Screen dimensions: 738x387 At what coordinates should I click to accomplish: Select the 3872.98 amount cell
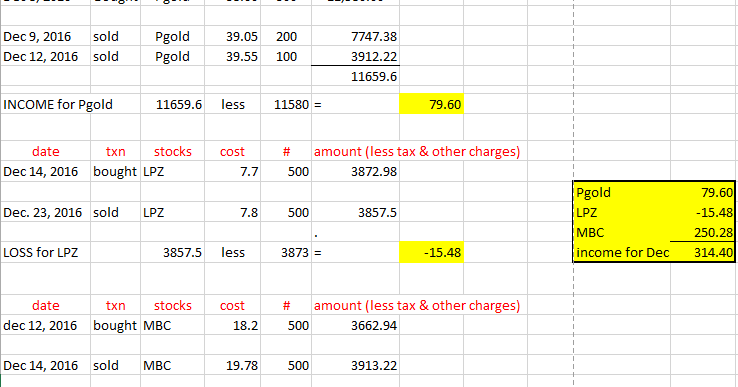[x=355, y=171]
